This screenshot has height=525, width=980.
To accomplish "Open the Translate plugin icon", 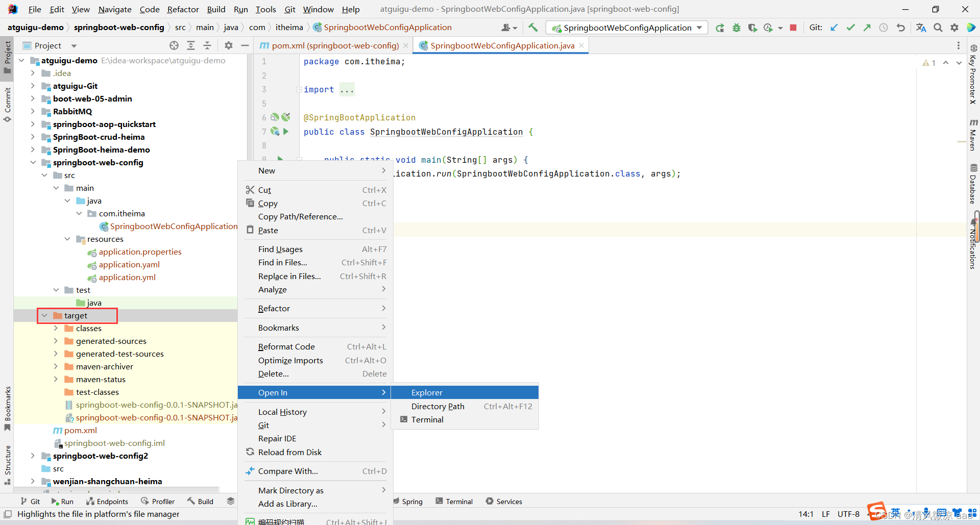I will click(x=921, y=28).
